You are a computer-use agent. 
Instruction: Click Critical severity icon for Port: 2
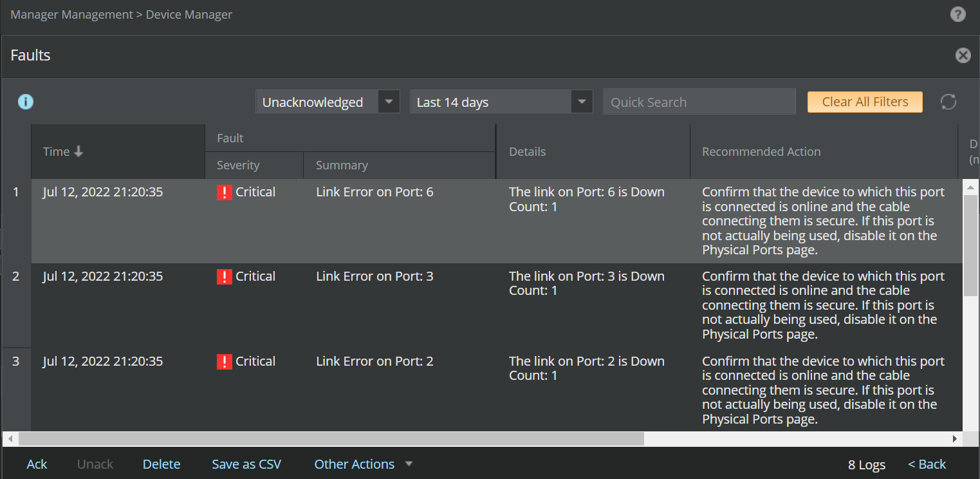[x=224, y=362]
